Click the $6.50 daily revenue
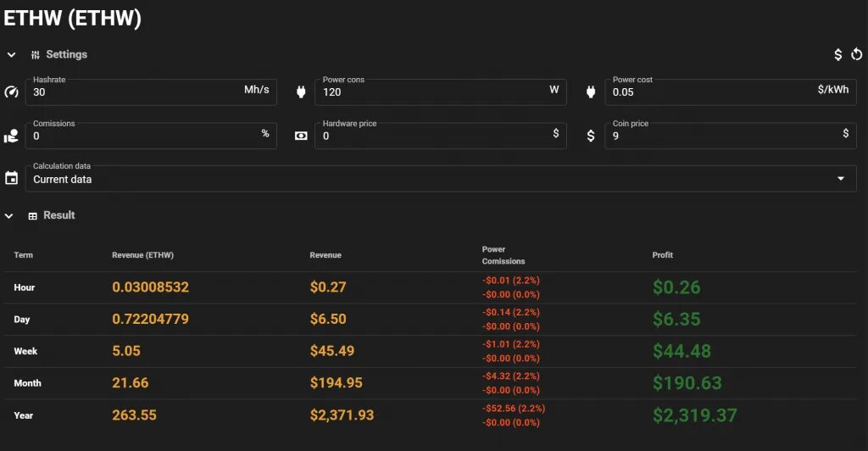Viewport: 868px width, 451px height. [328, 319]
